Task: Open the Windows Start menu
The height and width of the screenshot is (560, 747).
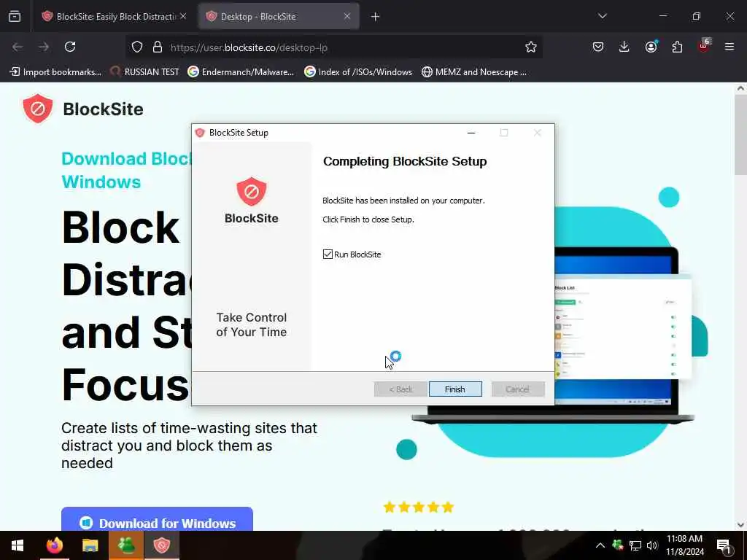Action: (18, 545)
